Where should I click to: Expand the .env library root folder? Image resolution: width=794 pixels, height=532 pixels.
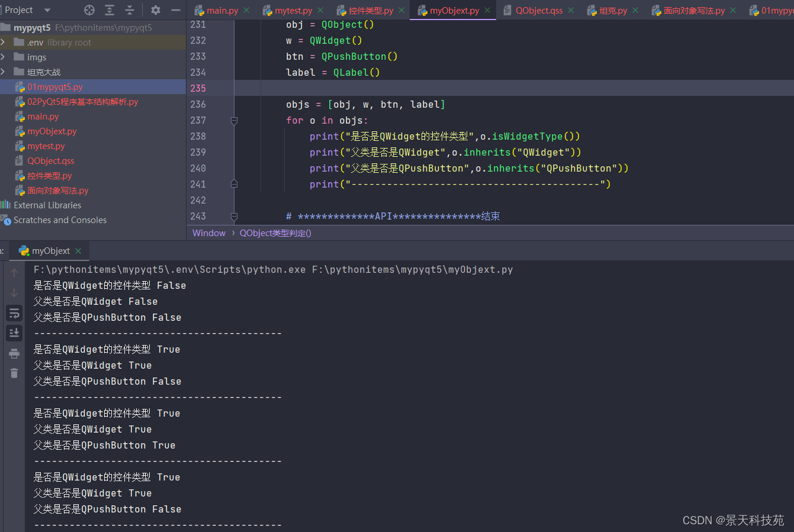pyautogui.click(x=3, y=43)
